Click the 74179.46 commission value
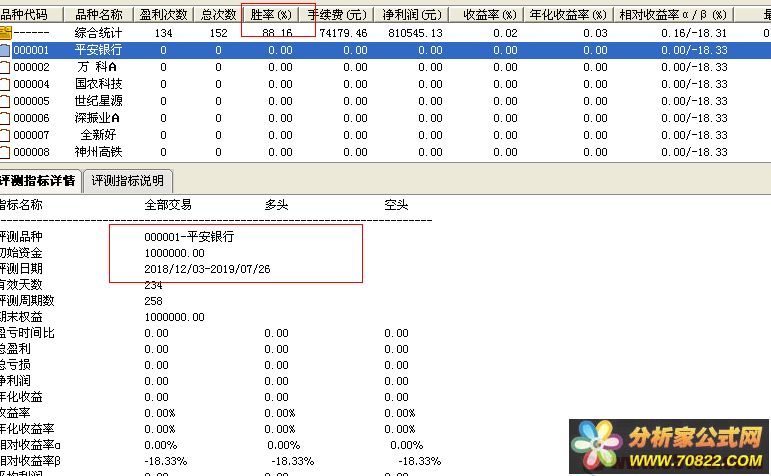 [343, 33]
